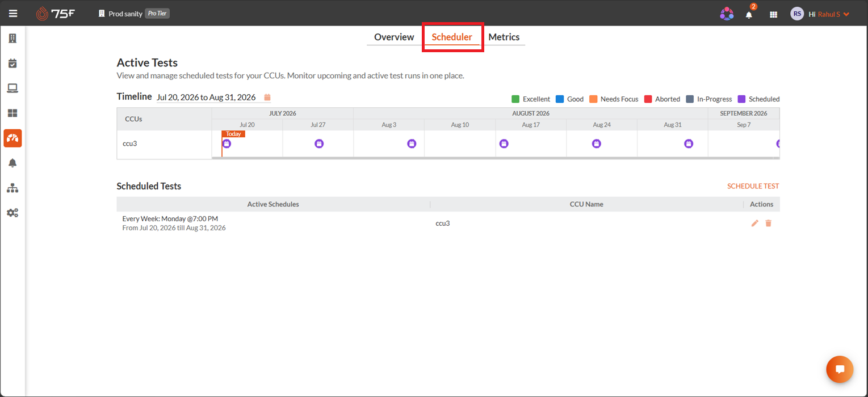868x397 pixels.
Task: Open the dashboard tiles sidebar icon
Action: point(12,113)
